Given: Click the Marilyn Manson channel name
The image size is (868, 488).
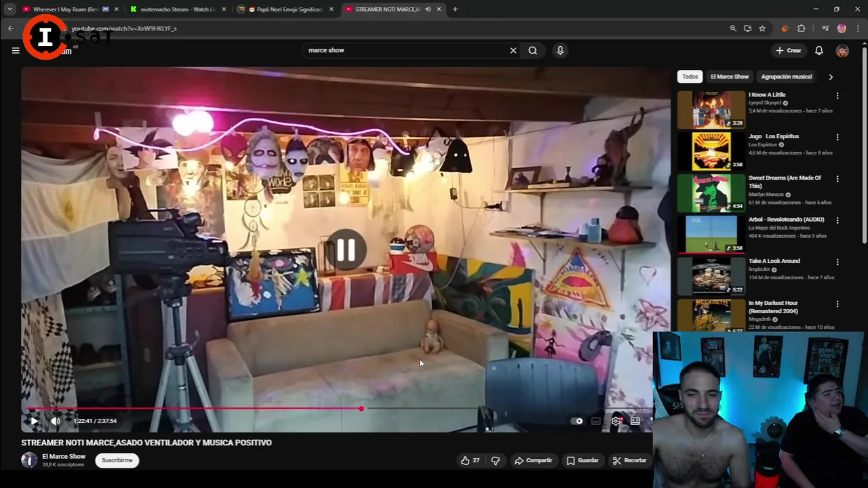Looking at the screenshot, I should 766,195.
